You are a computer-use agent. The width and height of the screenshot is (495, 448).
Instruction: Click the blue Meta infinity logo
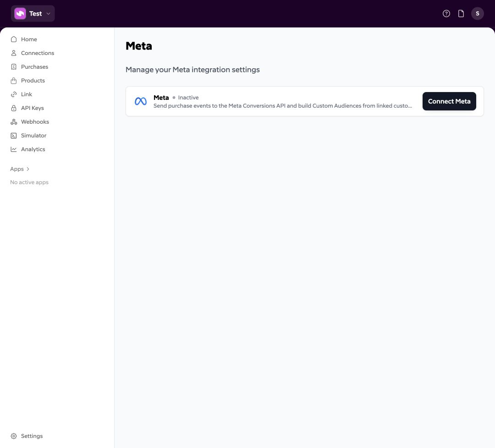point(141,101)
